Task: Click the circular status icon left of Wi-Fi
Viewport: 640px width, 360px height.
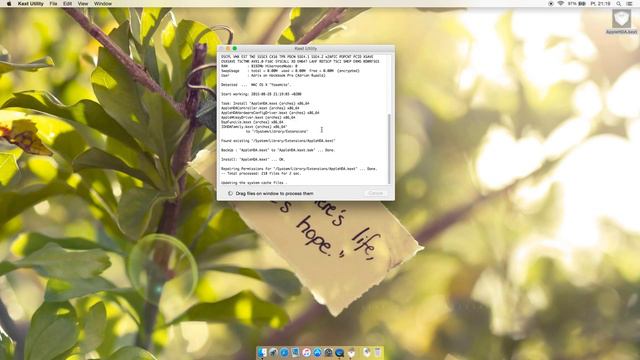Action: pyautogui.click(x=551, y=3)
